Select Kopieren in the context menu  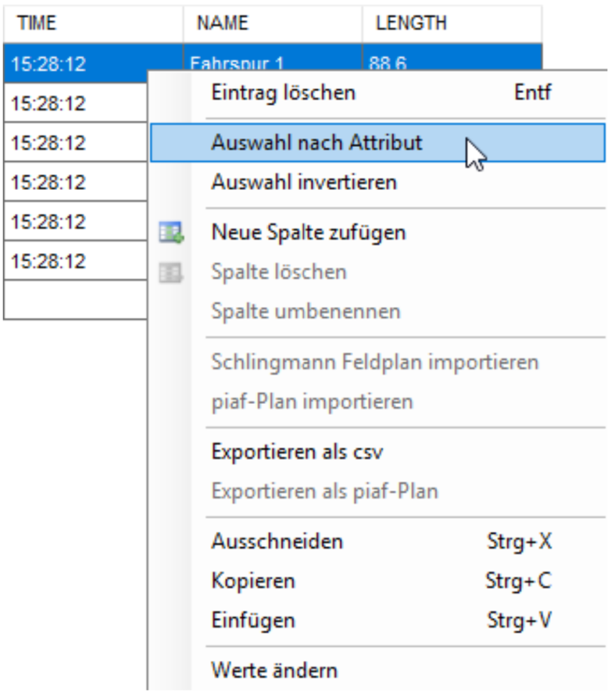tap(253, 582)
